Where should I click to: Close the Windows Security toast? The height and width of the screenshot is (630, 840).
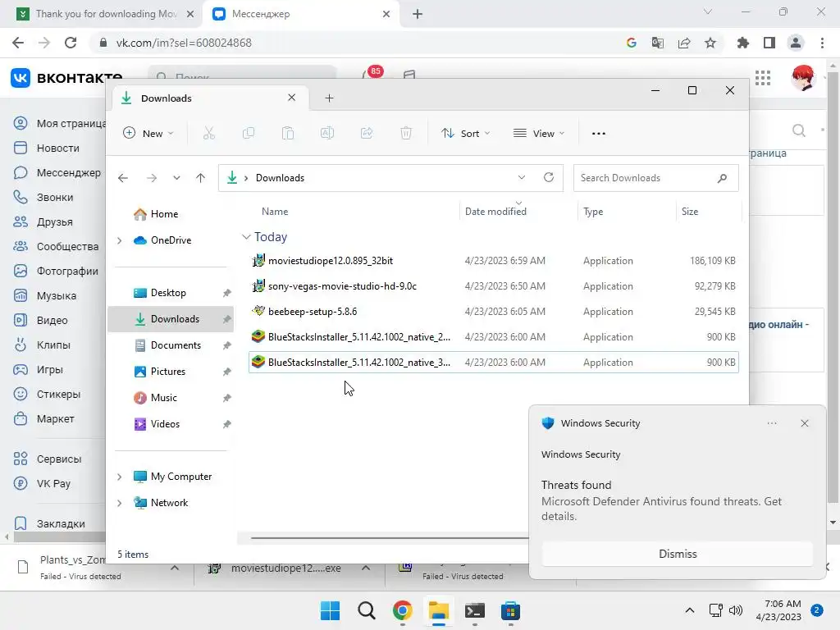click(x=804, y=423)
